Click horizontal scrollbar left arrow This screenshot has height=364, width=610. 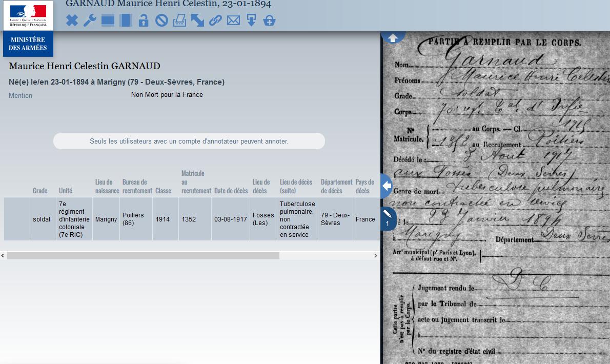(x=3, y=255)
